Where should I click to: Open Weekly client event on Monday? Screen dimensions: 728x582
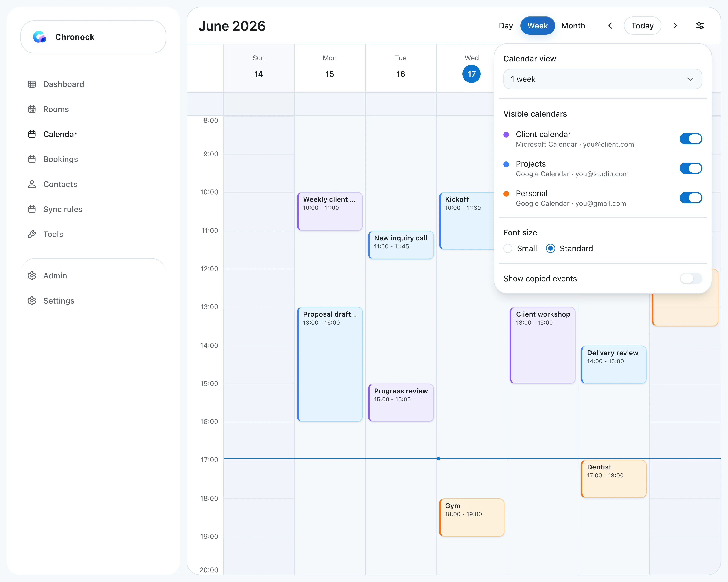click(x=329, y=211)
